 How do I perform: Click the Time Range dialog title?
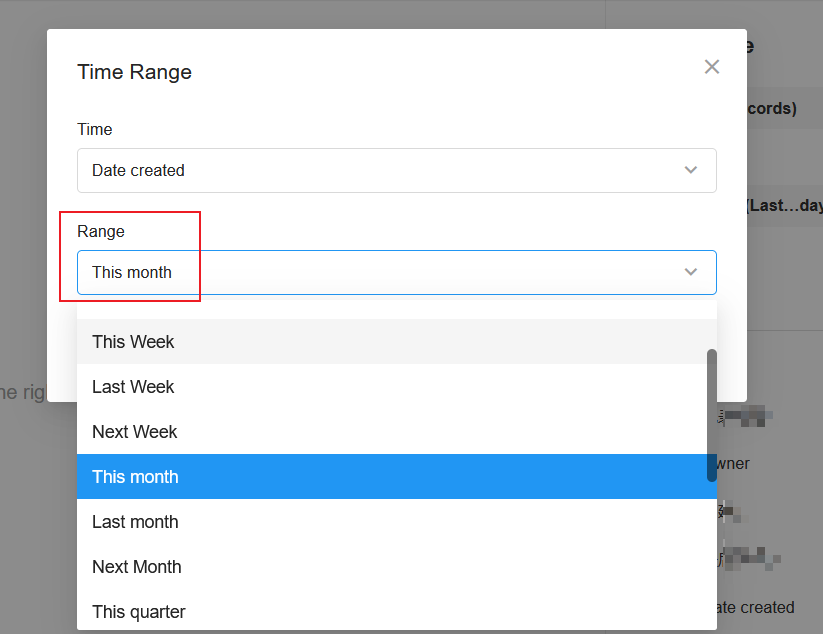[x=134, y=72]
